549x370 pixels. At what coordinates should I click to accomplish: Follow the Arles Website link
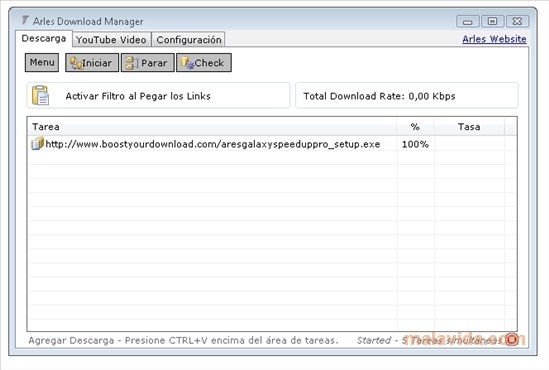[x=494, y=39]
